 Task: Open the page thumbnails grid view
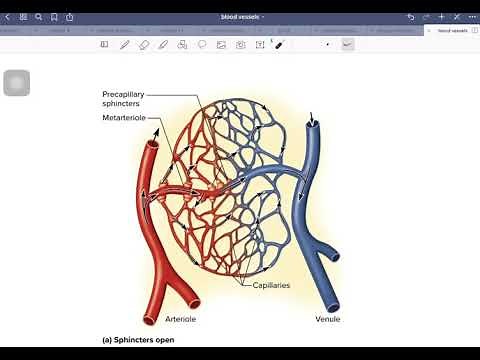coord(23,17)
